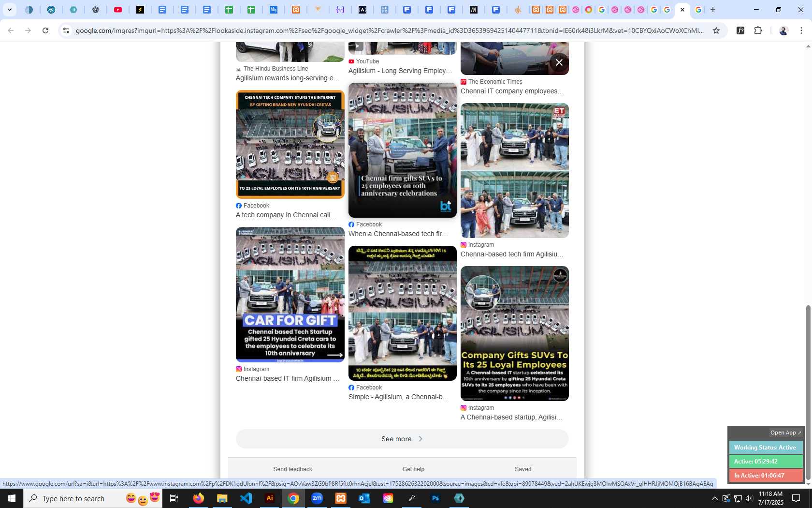Click the Active 05:29:42 timer
The image size is (812, 508).
click(x=766, y=462)
